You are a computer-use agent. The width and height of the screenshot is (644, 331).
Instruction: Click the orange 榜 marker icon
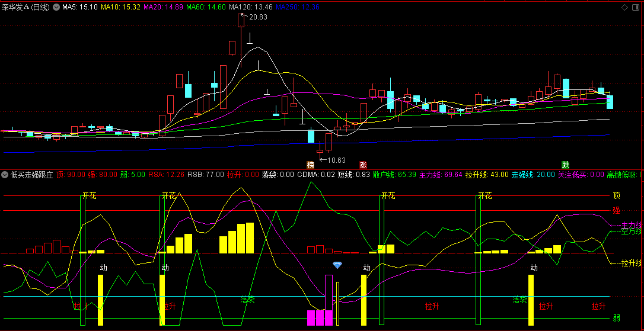(x=310, y=164)
